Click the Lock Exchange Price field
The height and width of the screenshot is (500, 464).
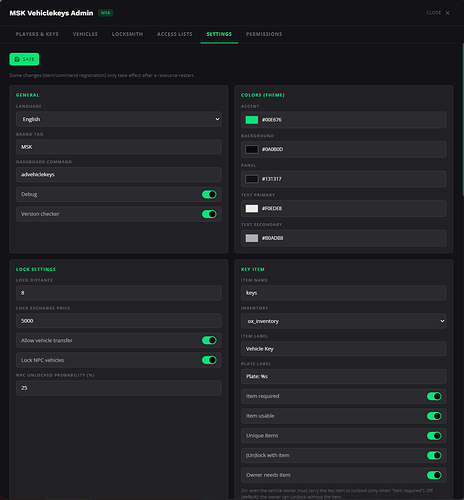coord(119,321)
